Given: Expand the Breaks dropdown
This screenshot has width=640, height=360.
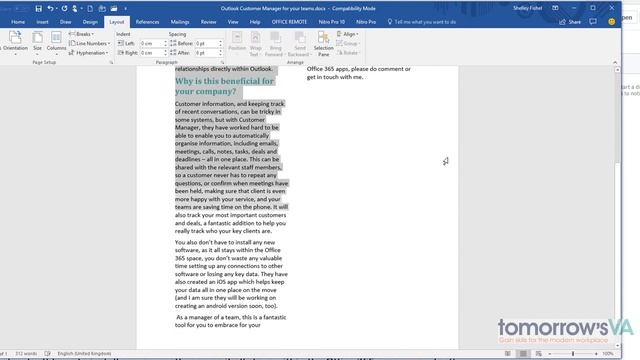Looking at the screenshot, I should pos(82,34).
